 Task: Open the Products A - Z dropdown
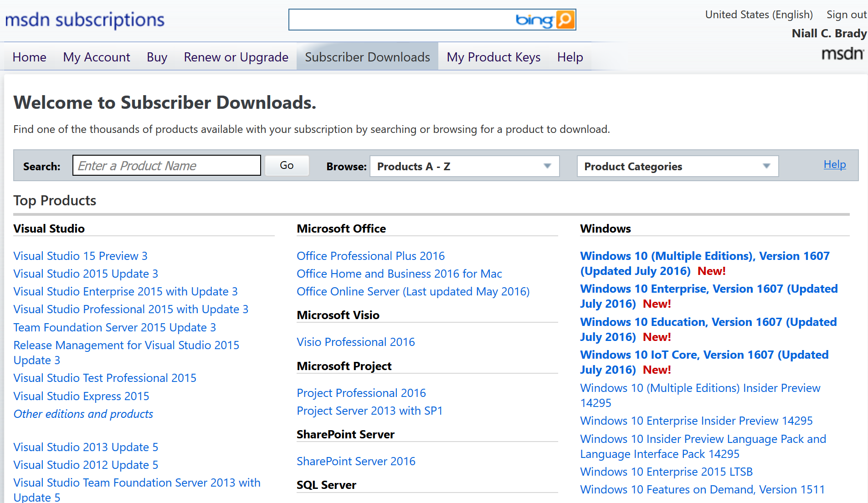click(464, 166)
